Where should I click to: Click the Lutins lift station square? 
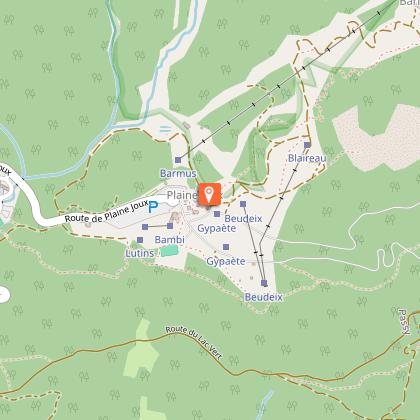pyautogui.click(x=140, y=240)
